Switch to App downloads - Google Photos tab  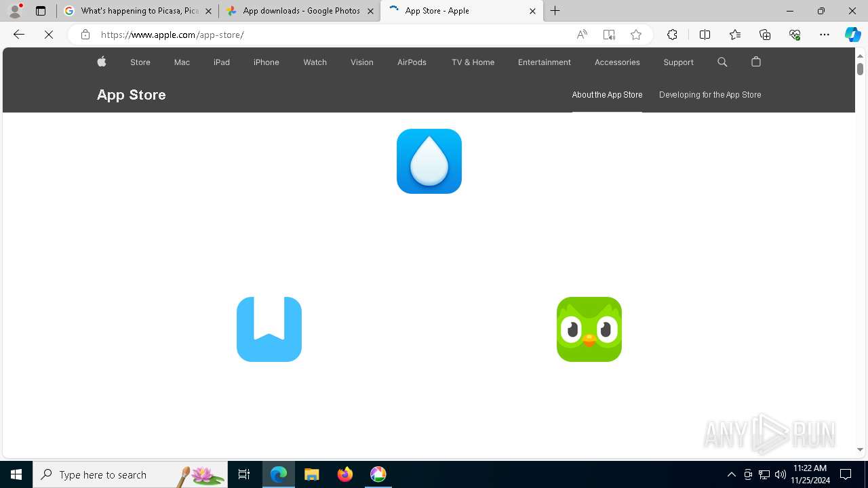pyautogui.click(x=300, y=11)
